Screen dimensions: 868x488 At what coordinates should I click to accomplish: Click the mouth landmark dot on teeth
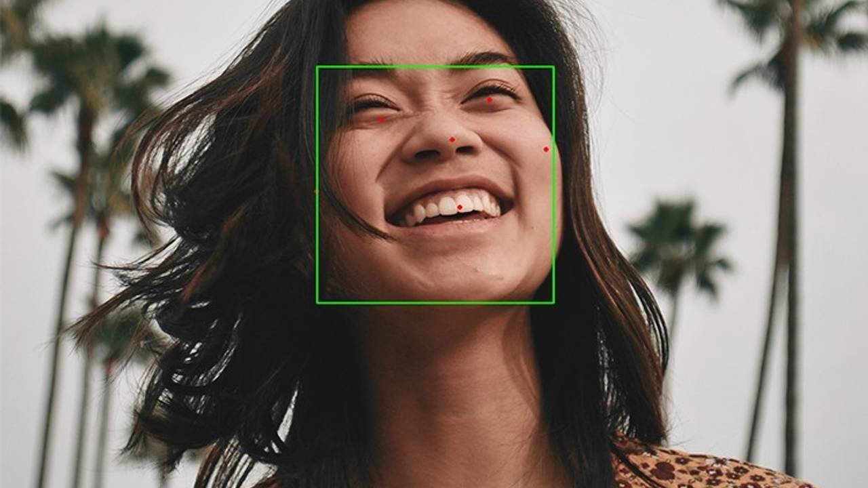click(461, 205)
